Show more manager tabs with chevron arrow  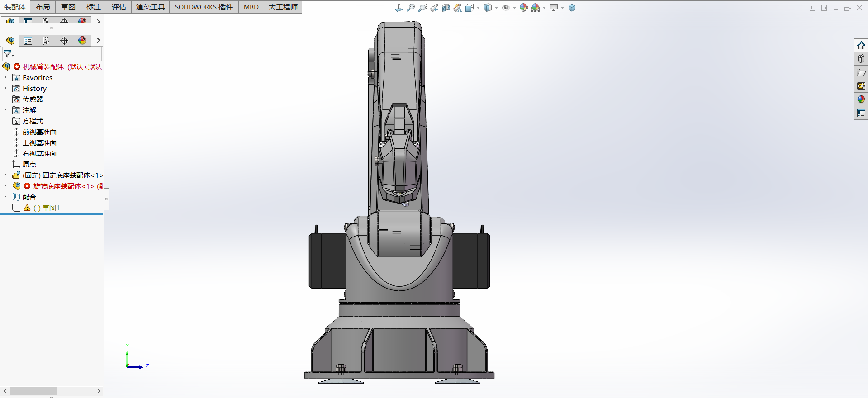98,41
